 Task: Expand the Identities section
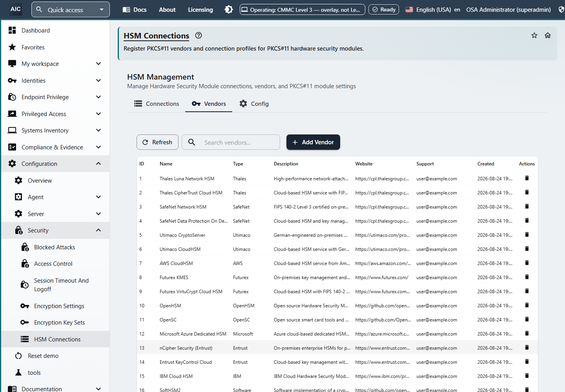[55, 80]
